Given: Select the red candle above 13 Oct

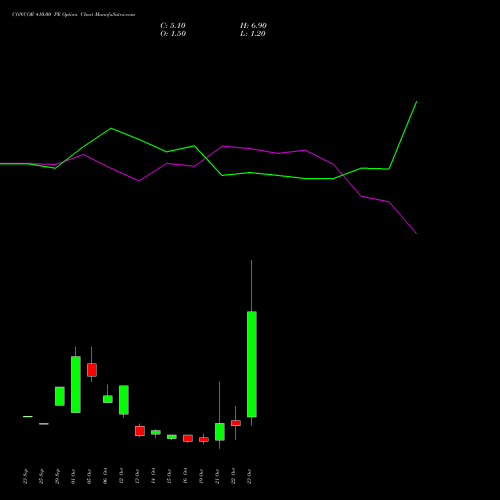Looking at the screenshot, I should (140, 431).
